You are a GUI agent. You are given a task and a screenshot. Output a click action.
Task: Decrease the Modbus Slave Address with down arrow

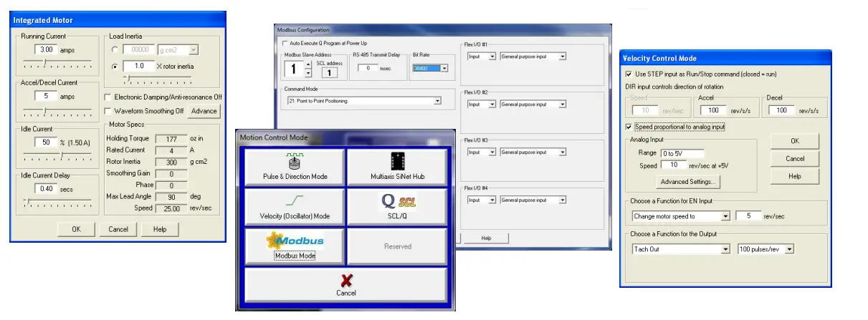(308, 73)
